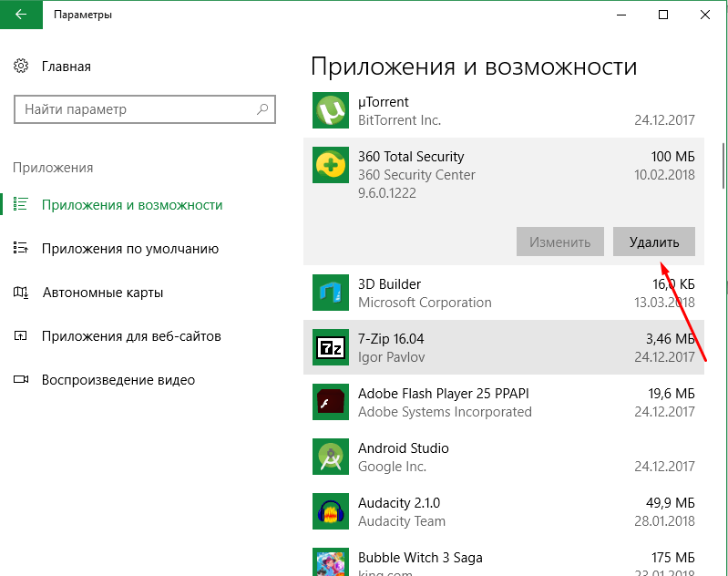This screenshot has width=728, height=576.
Task: Click publisher text 360 Security Center
Action: [416, 175]
